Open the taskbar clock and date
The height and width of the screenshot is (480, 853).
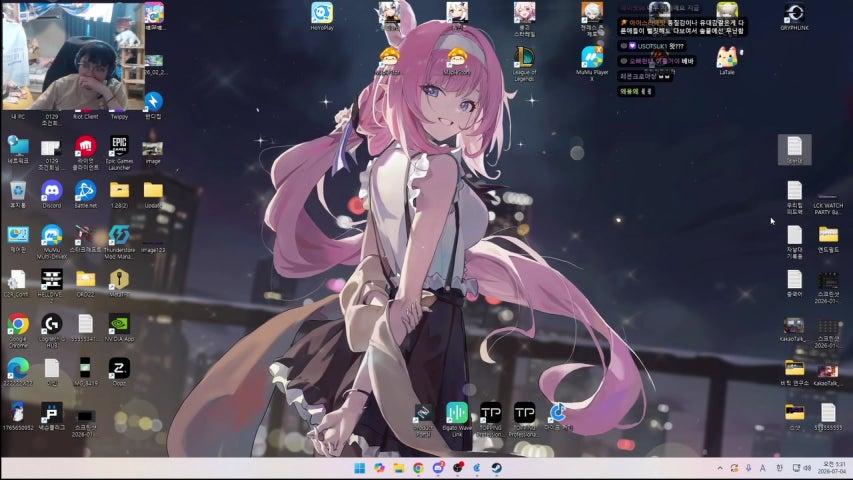click(x=833, y=468)
